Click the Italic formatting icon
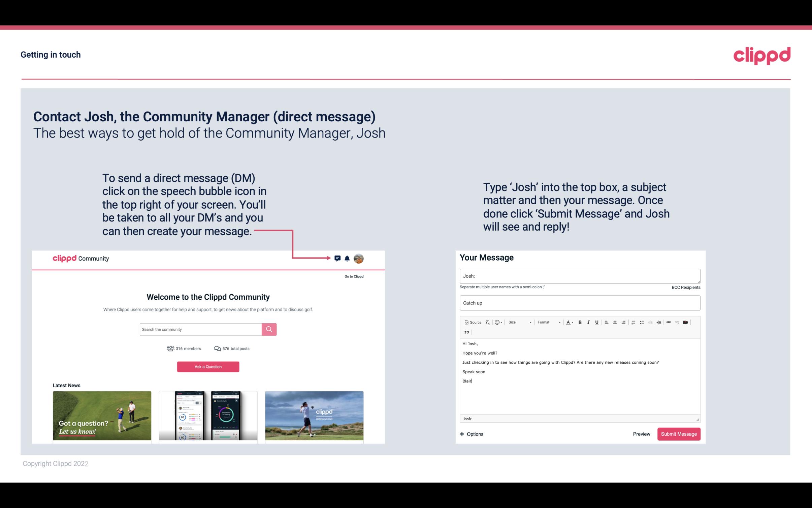 tap(589, 322)
